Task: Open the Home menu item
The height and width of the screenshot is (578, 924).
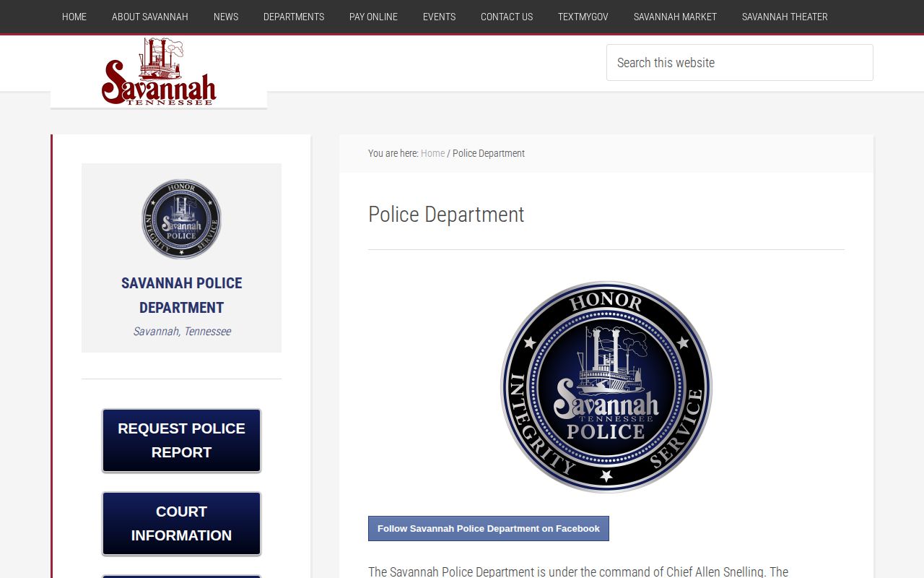Action: (74, 17)
